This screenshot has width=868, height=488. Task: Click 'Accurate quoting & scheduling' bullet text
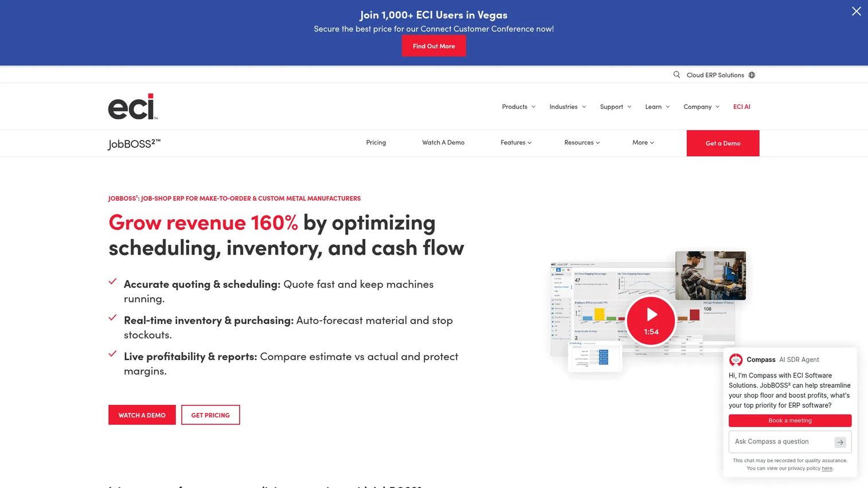click(x=202, y=284)
